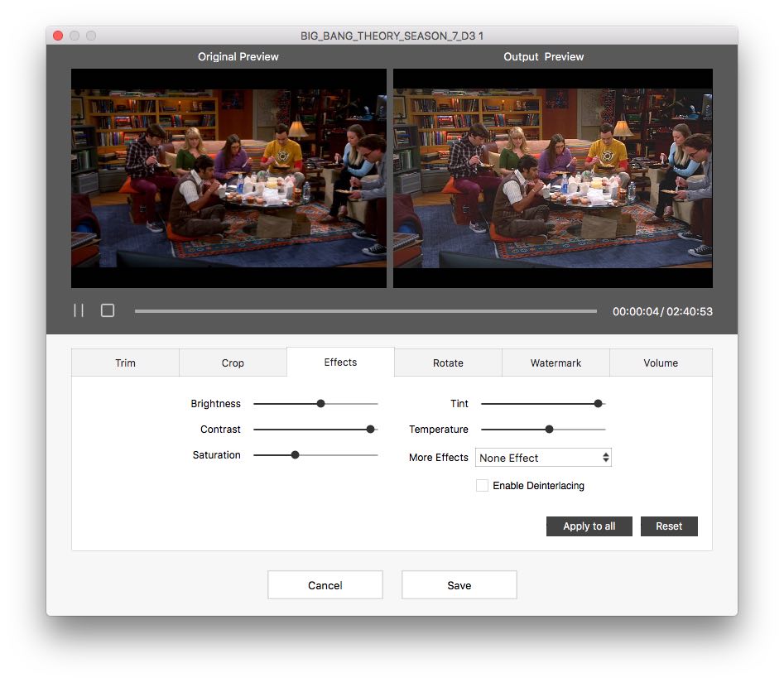Switch to the Crop tab
The image size is (784, 682).
click(x=233, y=363)
